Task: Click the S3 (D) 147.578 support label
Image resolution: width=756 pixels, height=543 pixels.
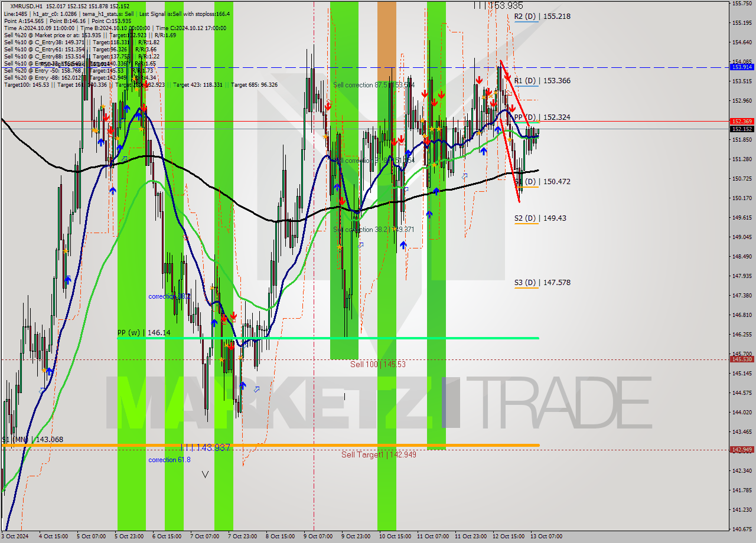Action: click(542, 283)
